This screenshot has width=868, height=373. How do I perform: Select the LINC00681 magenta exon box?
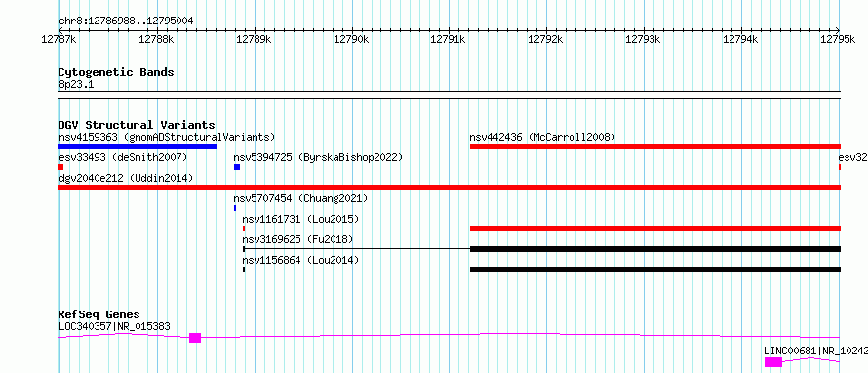pyautogui.click(x=773, y=362)
